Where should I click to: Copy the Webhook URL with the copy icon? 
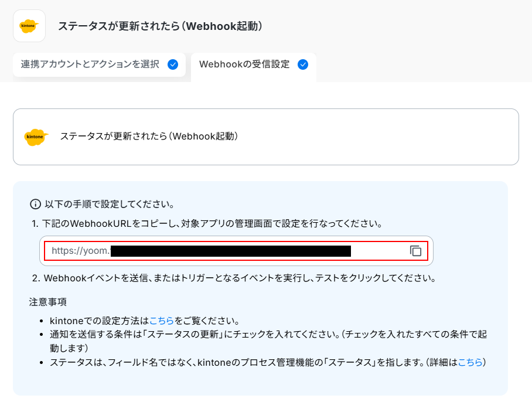click(x=415, y=251)
